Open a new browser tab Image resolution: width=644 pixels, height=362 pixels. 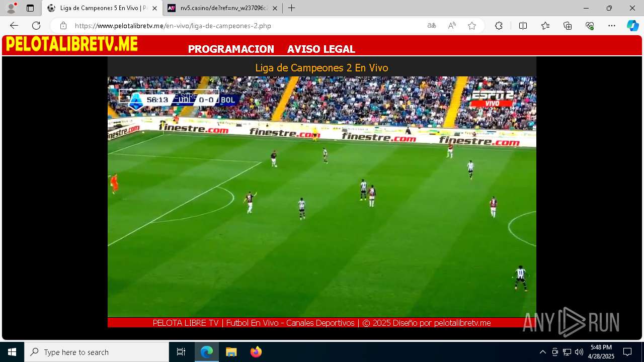(291, 8)
